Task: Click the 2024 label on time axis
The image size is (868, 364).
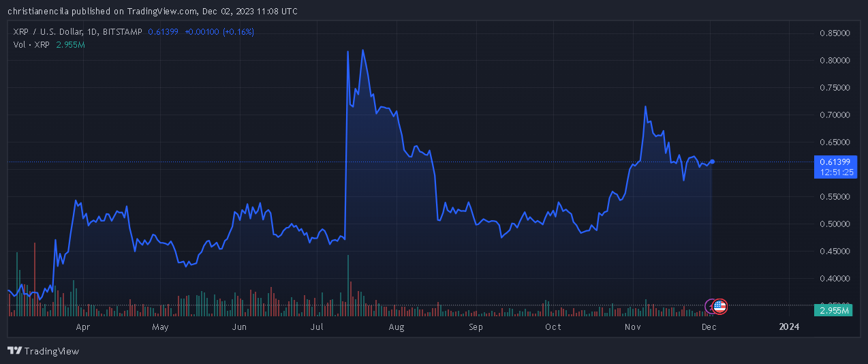Action: tap(789, 327)
